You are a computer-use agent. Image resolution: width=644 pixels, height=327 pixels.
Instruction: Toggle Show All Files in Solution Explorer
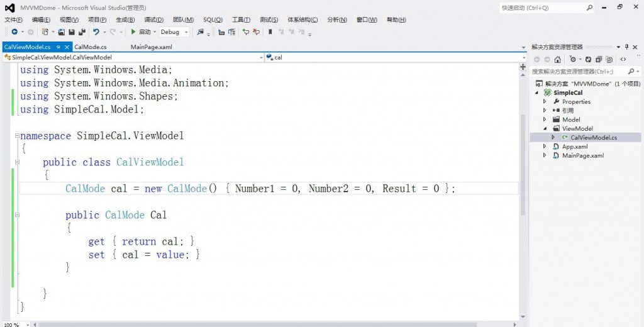tap(609, 59)
